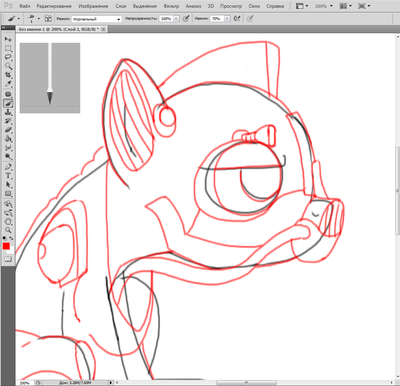The height and width of the screenshot is (386, 400).
Task: Open the Изображение menu
Action: click(x=93, y=6)
